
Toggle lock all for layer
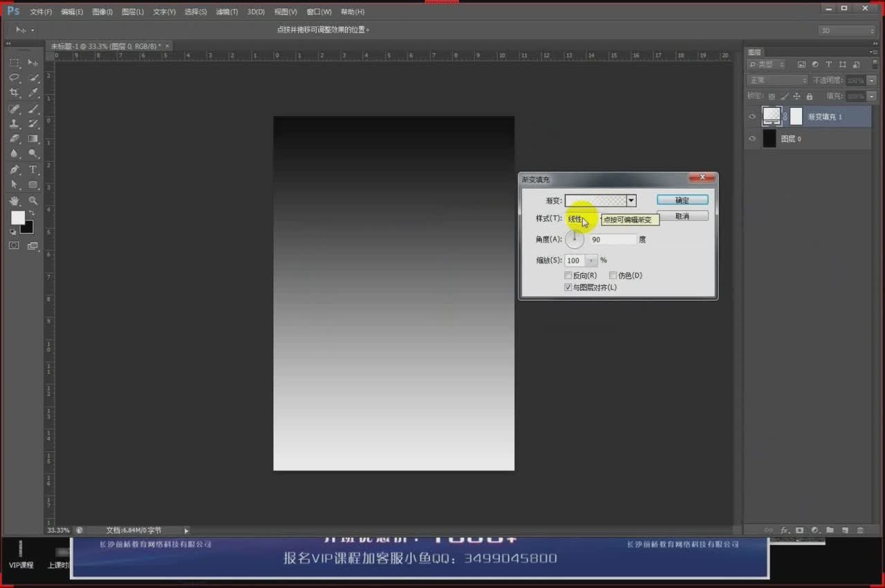(x=810, y=97)
